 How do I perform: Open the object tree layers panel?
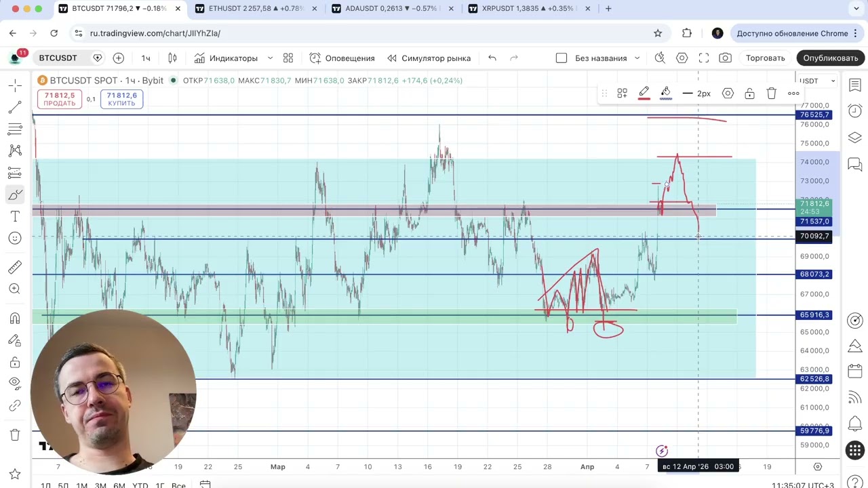(x=855, y=138)
